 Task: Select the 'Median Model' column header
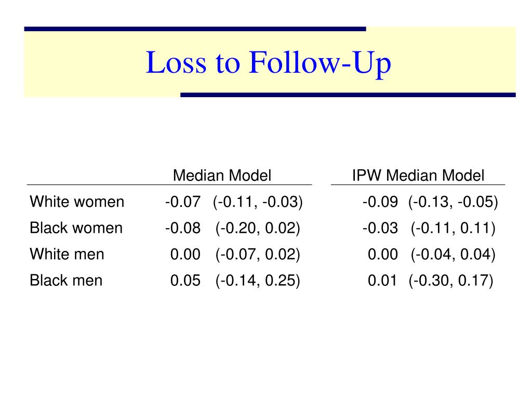(222, 176)
